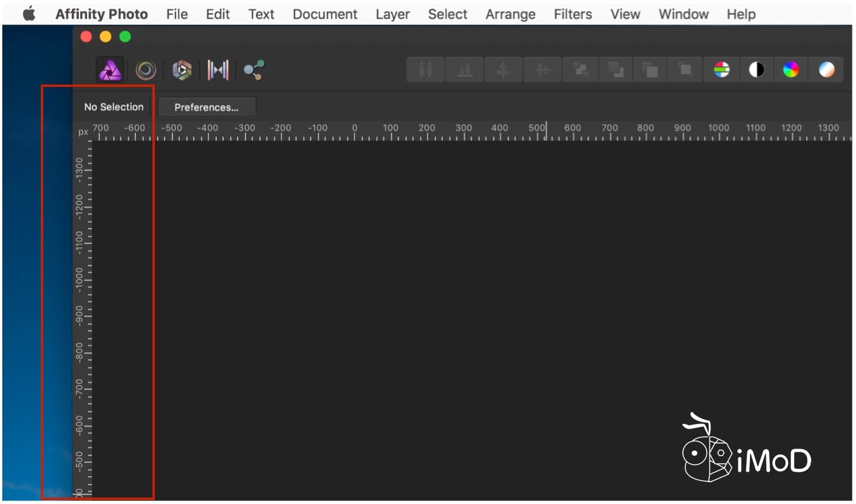Open the Liquify Persona
The height and width of the screenshot is (504, 856).
(145, 70)
